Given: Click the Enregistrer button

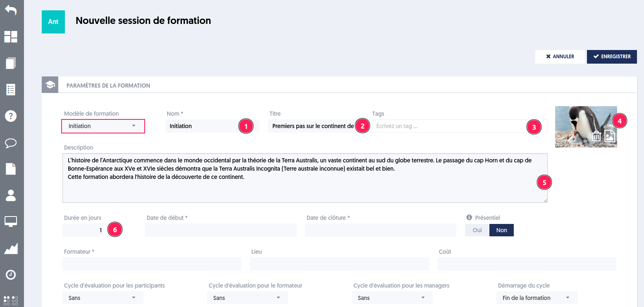Looking at the screenshot, I should click(612, 57).
